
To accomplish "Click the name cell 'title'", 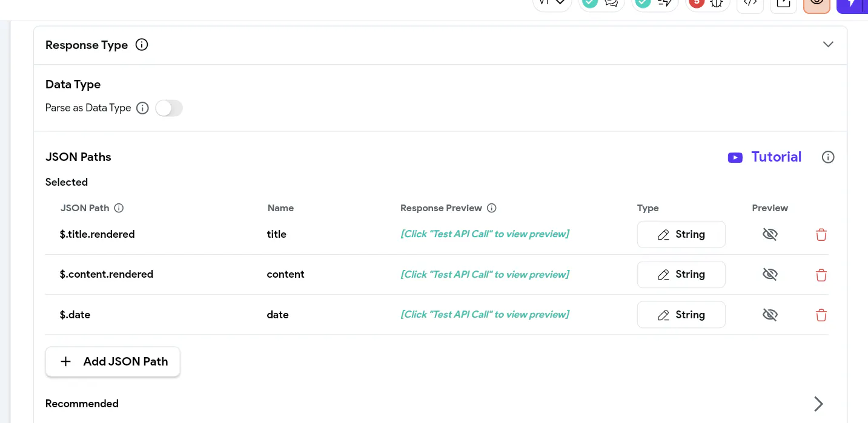I will [x=276, y=234].
